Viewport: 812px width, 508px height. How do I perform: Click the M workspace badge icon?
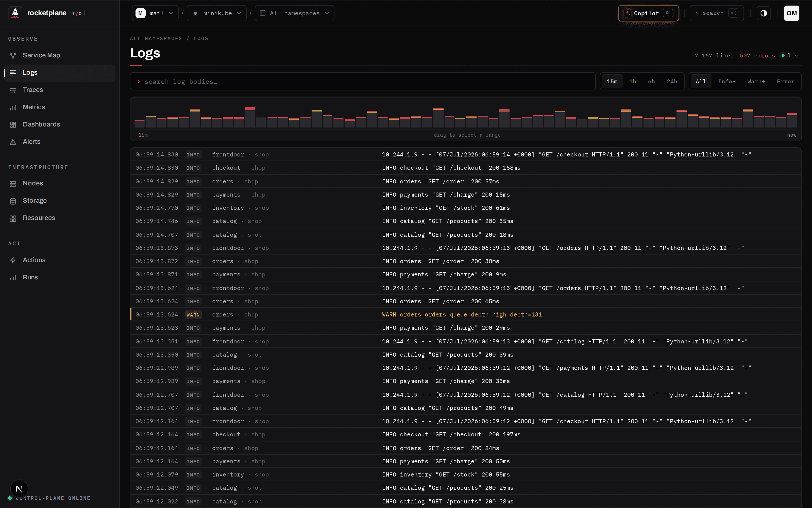(x=141, y=13)
